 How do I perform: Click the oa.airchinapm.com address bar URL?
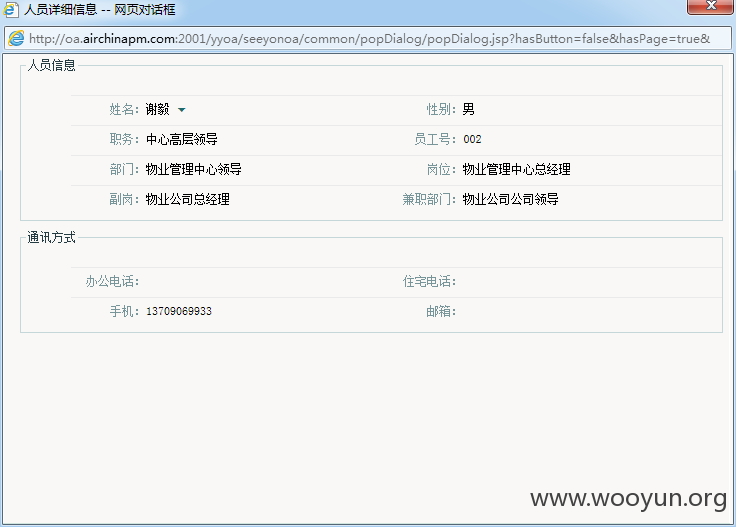[x=369, y=38]
